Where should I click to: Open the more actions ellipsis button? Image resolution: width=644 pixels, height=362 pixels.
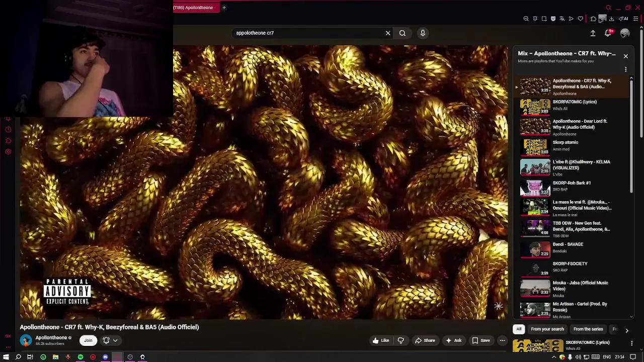(502, 340)
